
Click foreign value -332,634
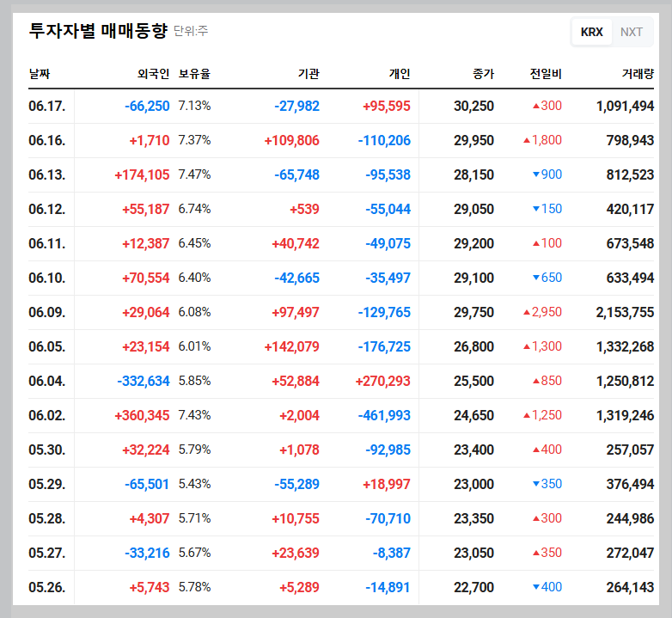[144, 381]
